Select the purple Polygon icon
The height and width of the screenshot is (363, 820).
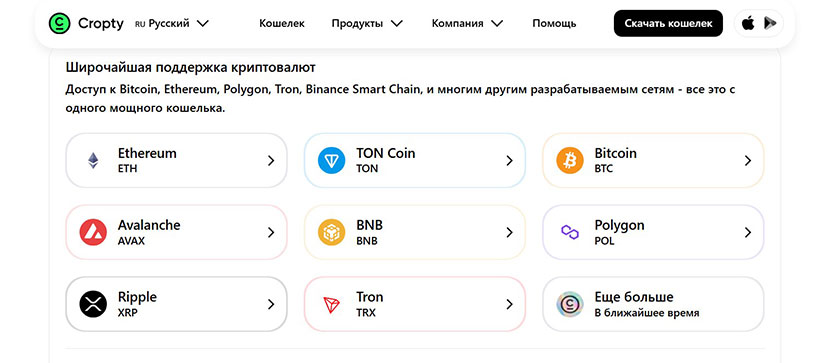tap(570, 232)
